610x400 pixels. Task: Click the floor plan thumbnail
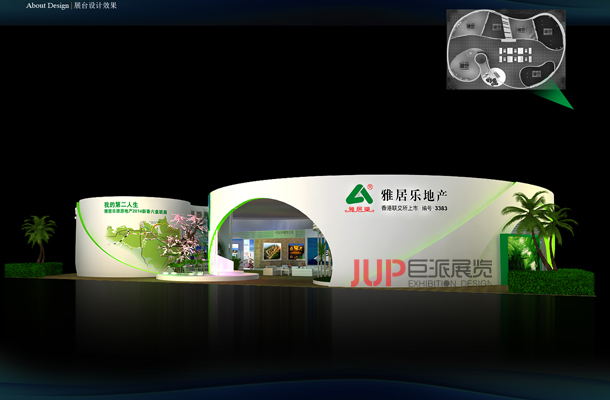(506, 49)
